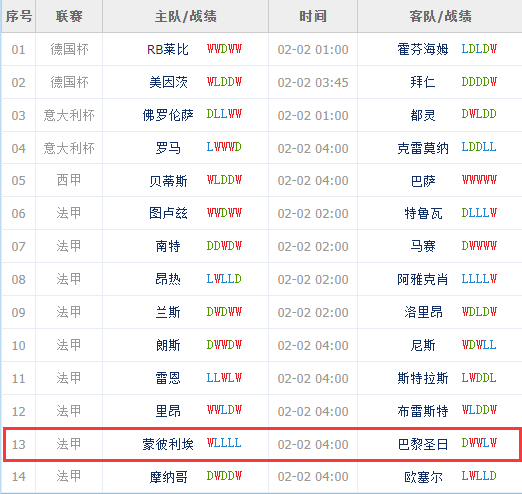Click away team 克雷莫纳
The width and height of the screenshot is (522, 494).
(x=423, y=148)
